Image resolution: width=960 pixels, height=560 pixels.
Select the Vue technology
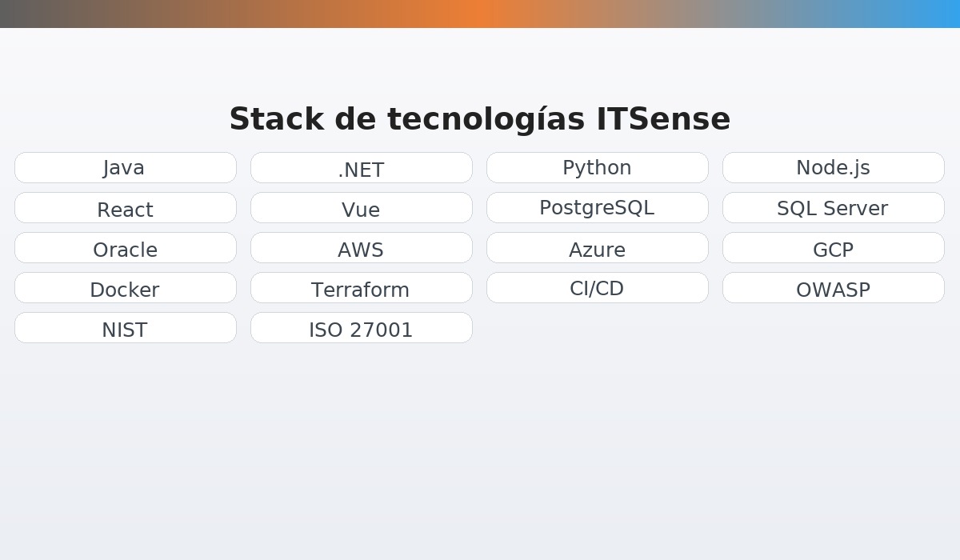[362, 210]
